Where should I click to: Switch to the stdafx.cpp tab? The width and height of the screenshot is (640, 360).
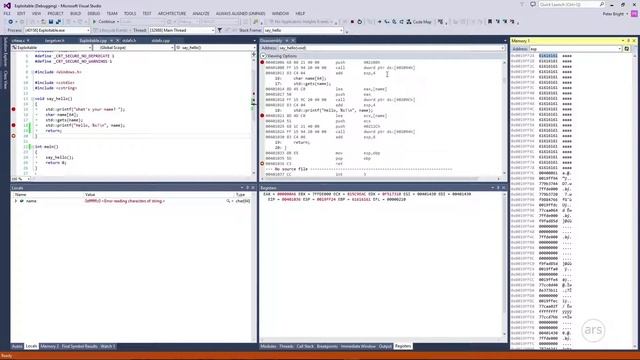coord(160,41)
